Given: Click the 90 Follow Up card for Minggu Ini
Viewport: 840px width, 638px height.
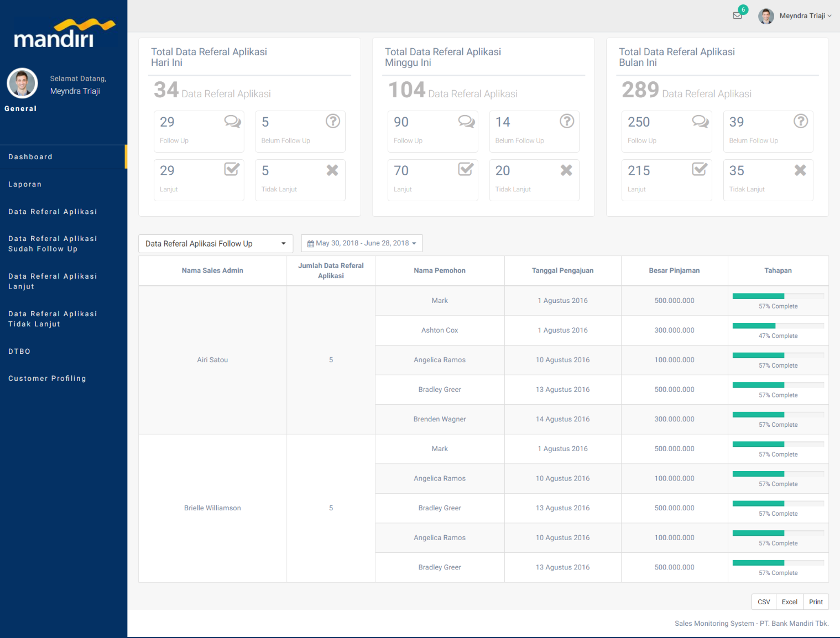Looking at the screenshot, I should (x=433, y=132).
